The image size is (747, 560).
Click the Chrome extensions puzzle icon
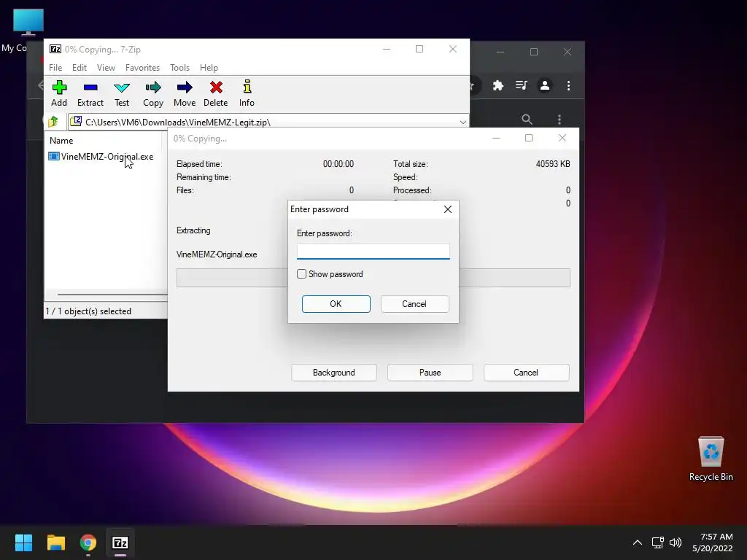(498, 85)
